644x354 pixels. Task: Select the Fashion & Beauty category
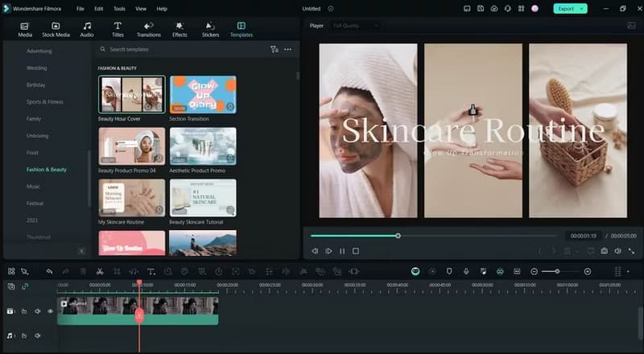click(x=47, y=169)
